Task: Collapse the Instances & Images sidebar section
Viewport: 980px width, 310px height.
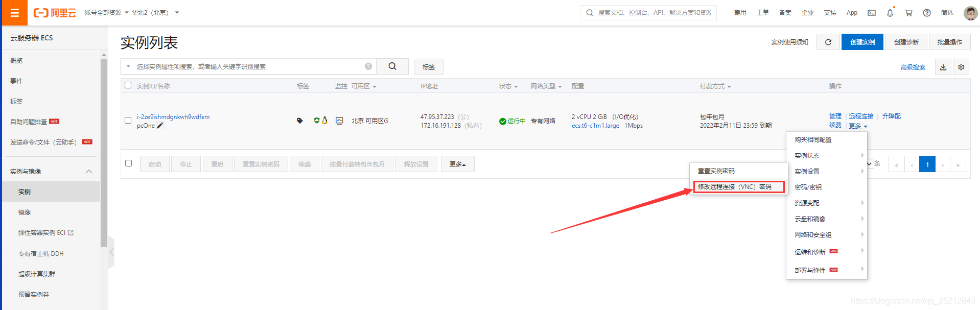Action: [89, 172]
